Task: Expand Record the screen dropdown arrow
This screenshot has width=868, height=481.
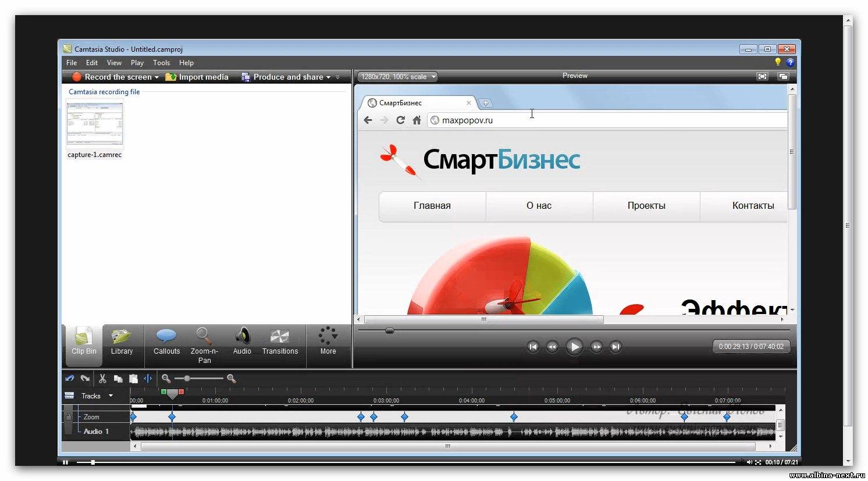Action: (156, 77)
